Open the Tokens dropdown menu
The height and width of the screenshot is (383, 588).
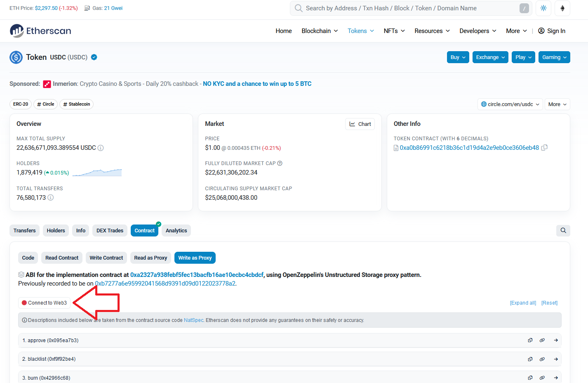click(361, 31)
